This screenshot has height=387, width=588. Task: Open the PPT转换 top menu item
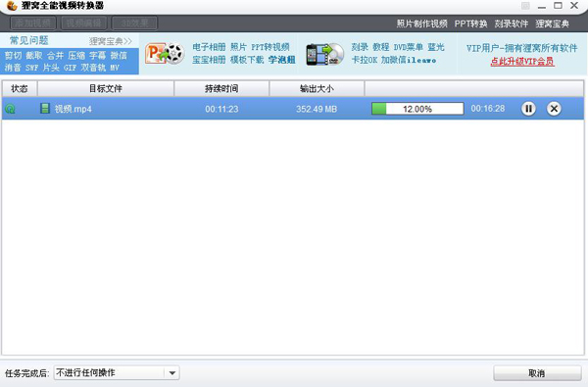coord(470,24)
